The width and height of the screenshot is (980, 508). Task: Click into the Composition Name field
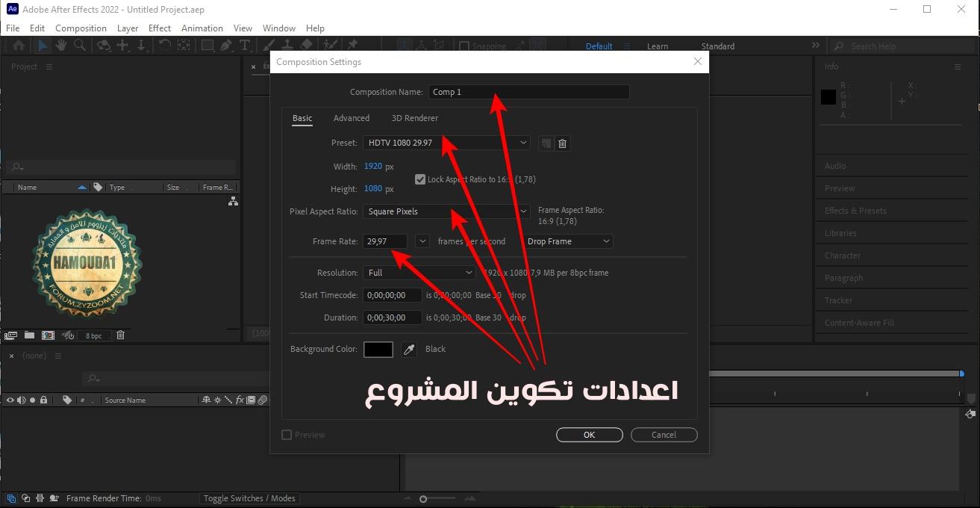[x=529, y=92]
